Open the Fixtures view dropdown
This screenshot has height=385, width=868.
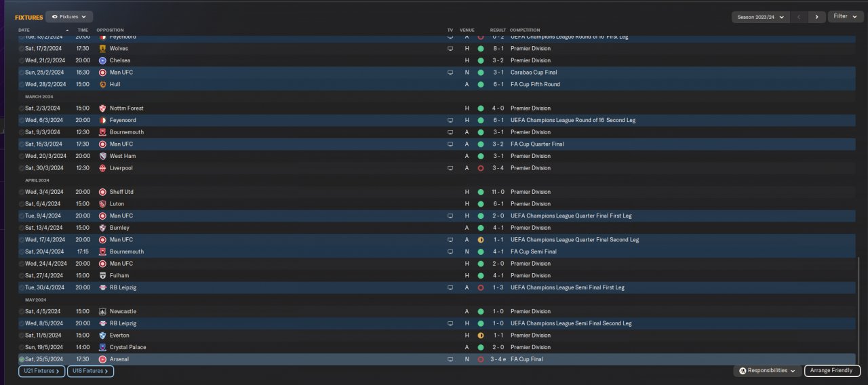point(69,17)
